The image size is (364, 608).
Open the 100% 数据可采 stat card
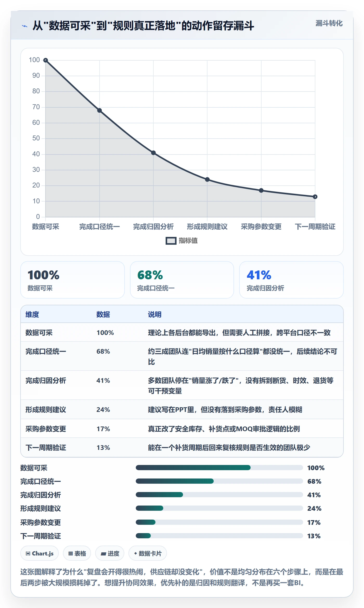[x=73, y=280]
